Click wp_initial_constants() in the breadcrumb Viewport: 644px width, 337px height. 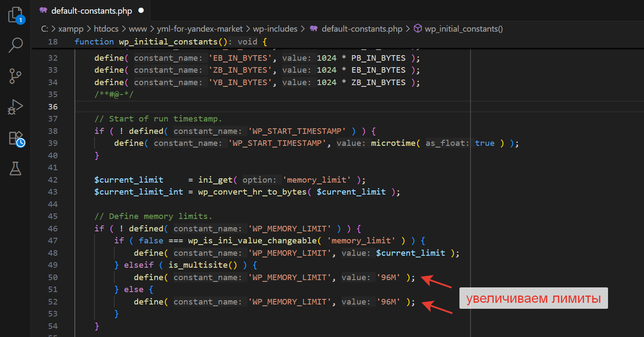(463, 29)
